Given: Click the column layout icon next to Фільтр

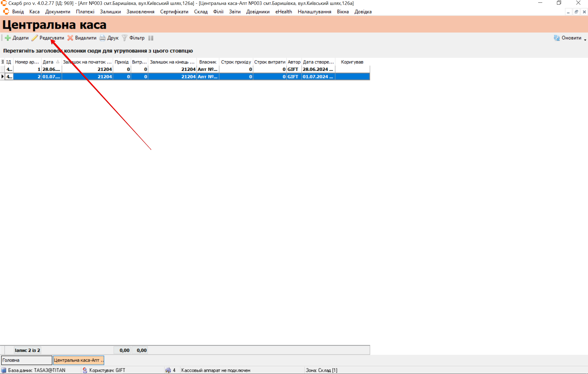Looking at the screenshot, I should (x=151, y=38).
